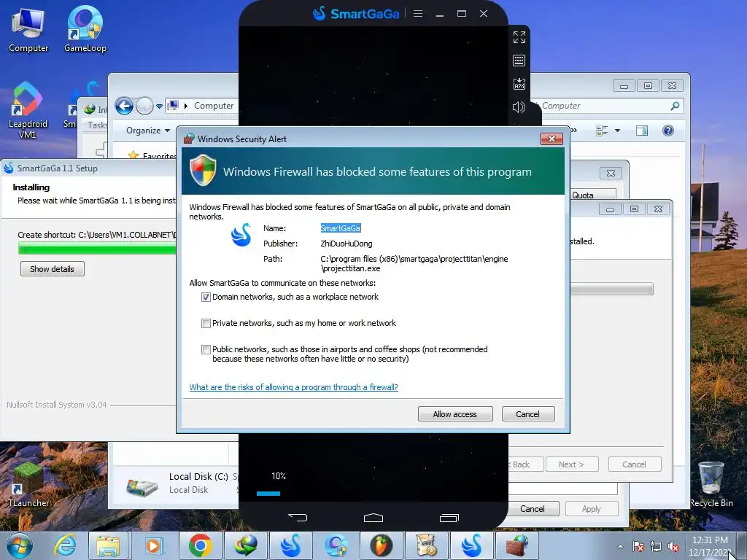Launch Internet Explorer from taskbar
This screenshot has height=560, width=747.
pyautogui.click(x=65, y=545)
